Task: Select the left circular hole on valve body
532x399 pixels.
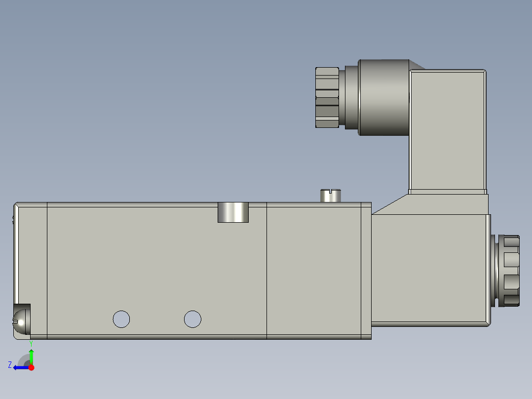Action: click(x=121, y=319)
